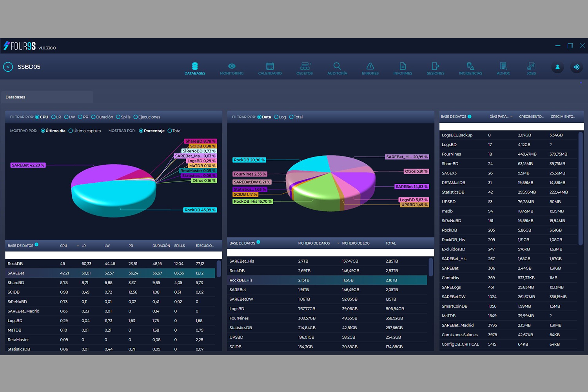Open the user profile icon
This screenshot has height=392, width=588.
(557, 67)
